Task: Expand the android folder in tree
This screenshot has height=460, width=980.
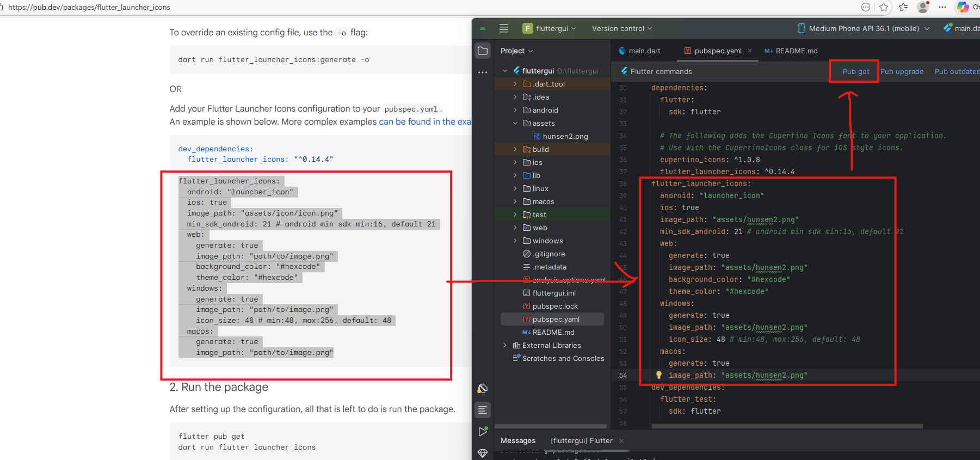Action: click(x=515, y=110)
